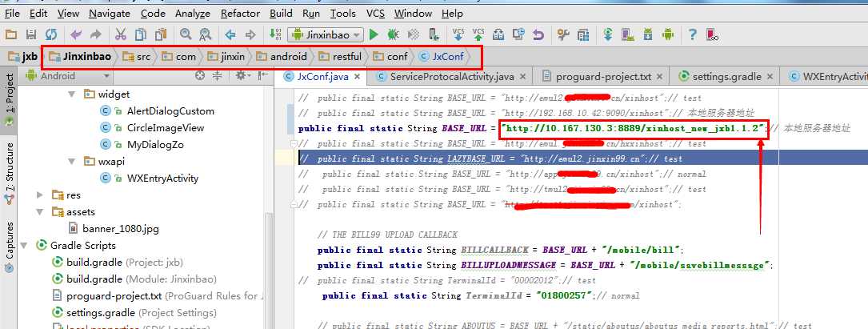Open the VCS menu
The height and width of the screenshot is (329, 868).
coord(376,14)
